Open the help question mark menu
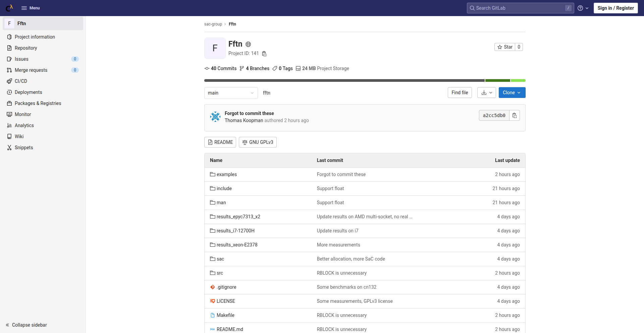 pyautogui.click(x=583, y=8)
